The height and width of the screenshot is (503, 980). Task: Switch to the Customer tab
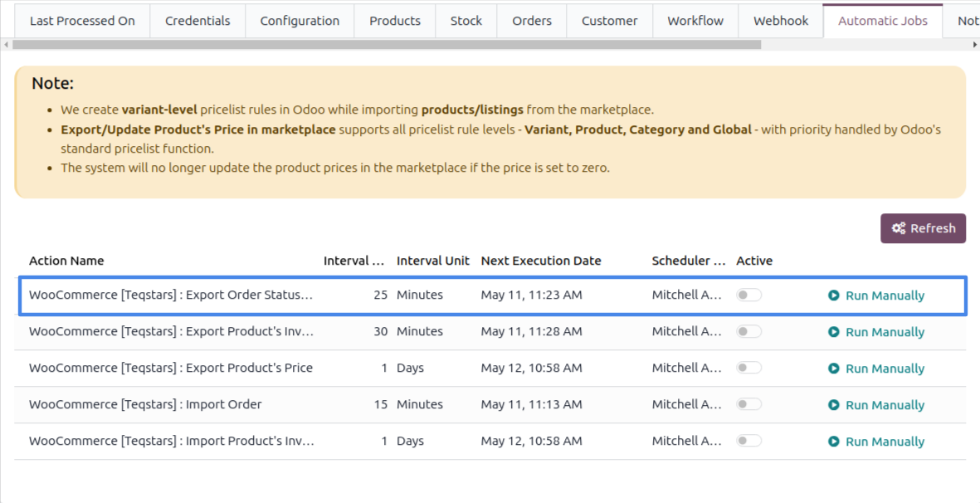[609, 21]
